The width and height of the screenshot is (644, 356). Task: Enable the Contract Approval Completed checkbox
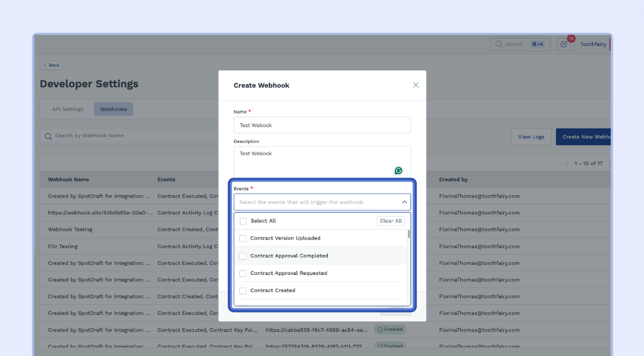pyautogui.click(x=243, y=256)
